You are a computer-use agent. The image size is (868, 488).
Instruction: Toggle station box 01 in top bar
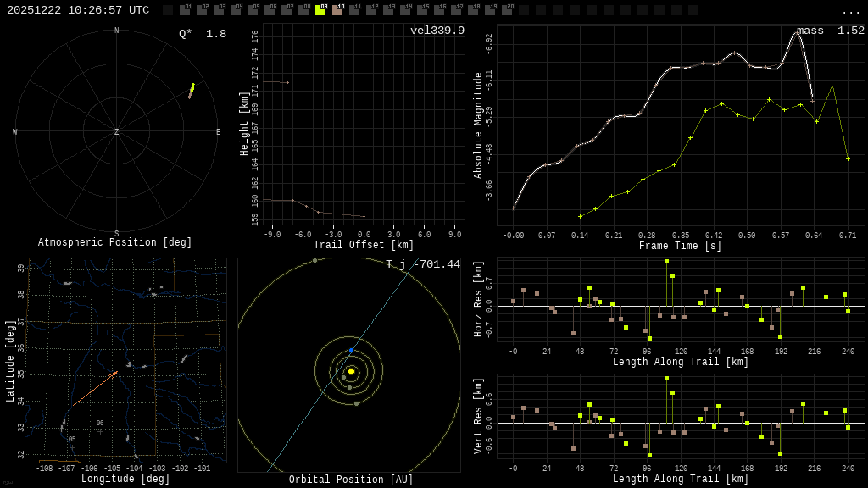185,10
